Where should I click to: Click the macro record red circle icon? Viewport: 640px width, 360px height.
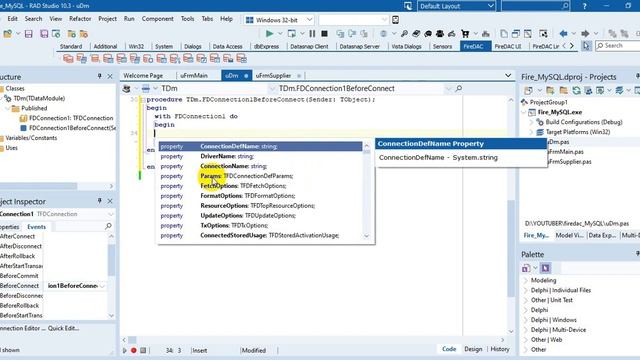(133, 350)
